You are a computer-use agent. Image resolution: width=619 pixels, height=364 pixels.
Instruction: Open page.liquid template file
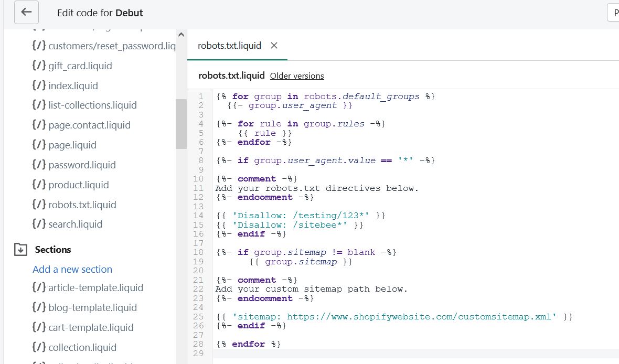click(x=65, y=145)
